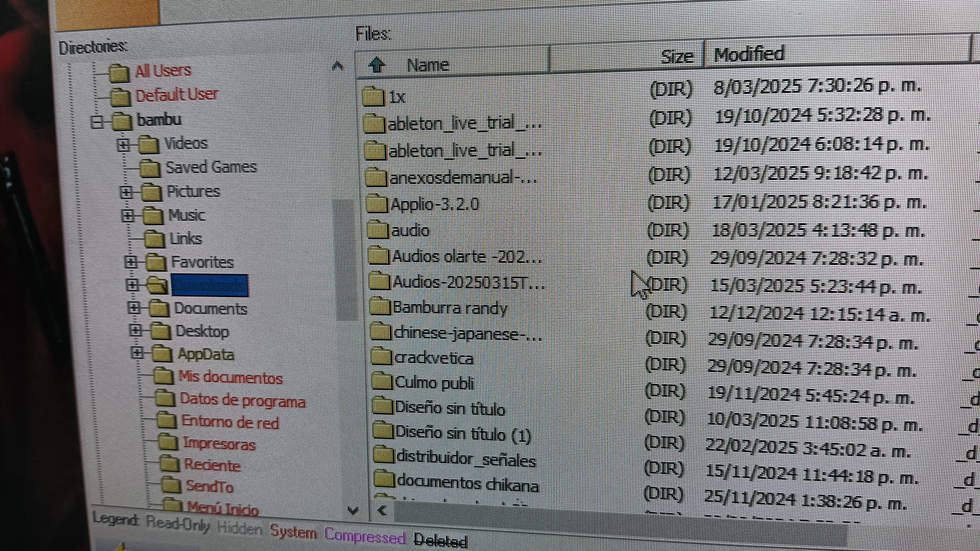
Task: Click the date '17/01/2025 8:21:36 p. m.'
Action: [819, 202]
